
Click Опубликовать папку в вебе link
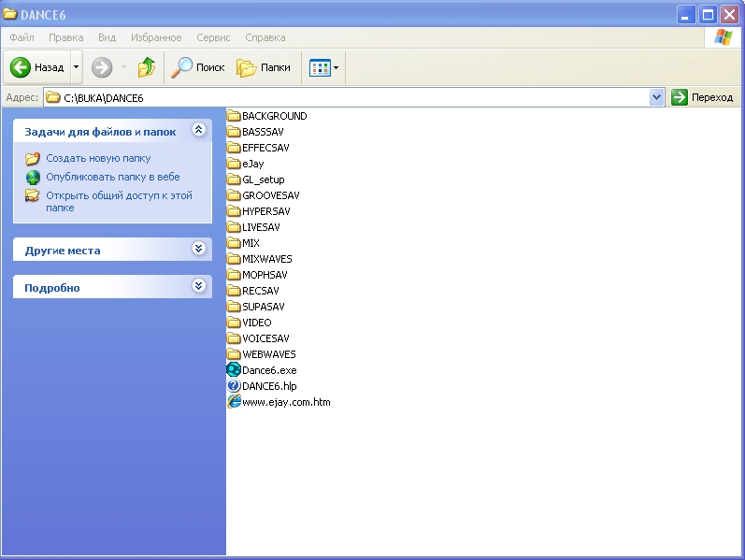click(x=113, y=177)
